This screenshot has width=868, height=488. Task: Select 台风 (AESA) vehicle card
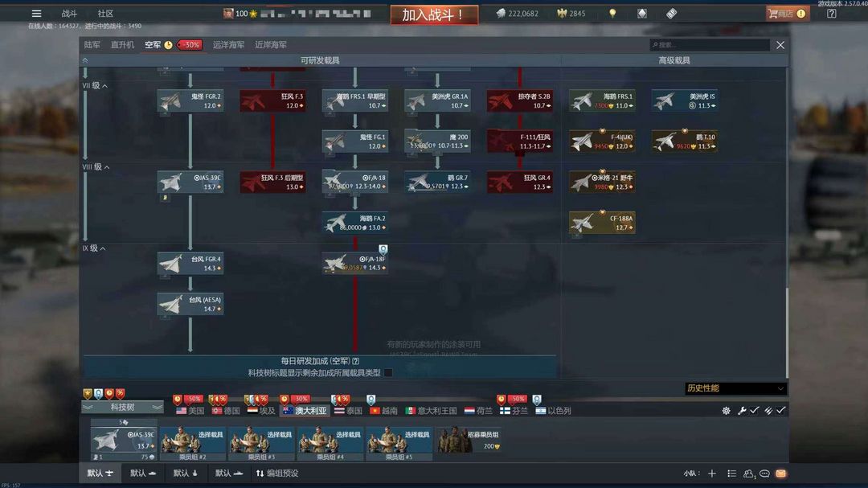[x=190, y=304]
